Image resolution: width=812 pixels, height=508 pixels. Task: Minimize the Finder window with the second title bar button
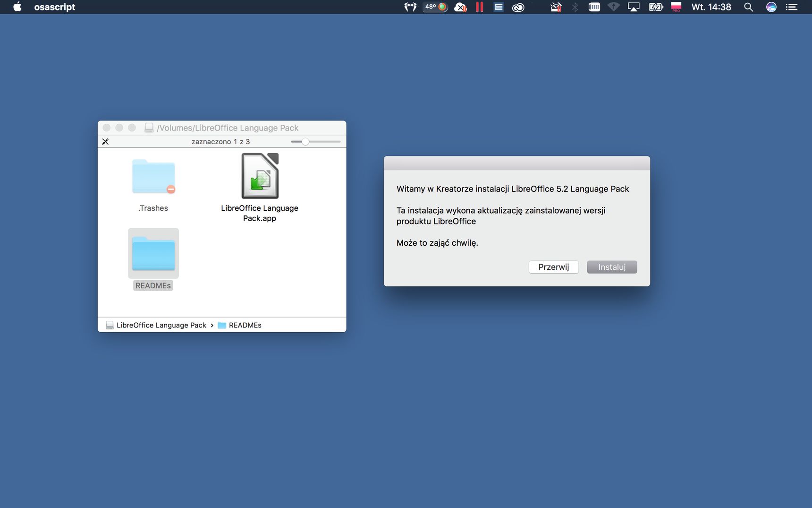[119, 128]
